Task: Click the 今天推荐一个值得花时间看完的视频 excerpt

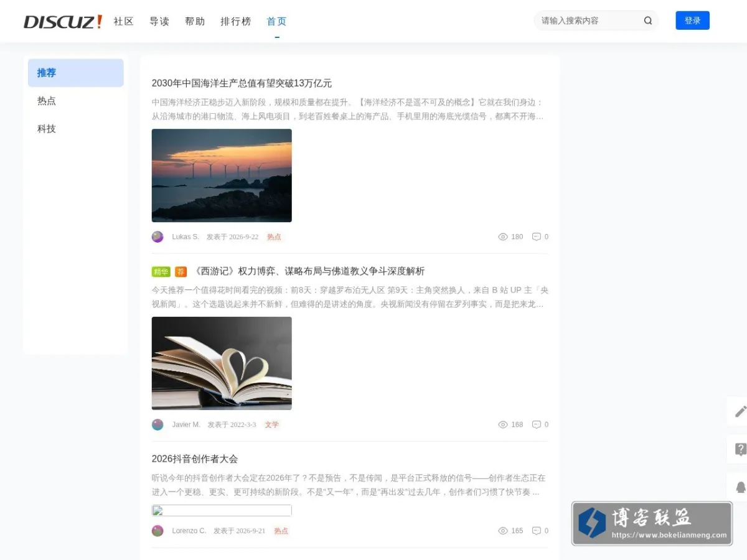Action: click(349, 297)
